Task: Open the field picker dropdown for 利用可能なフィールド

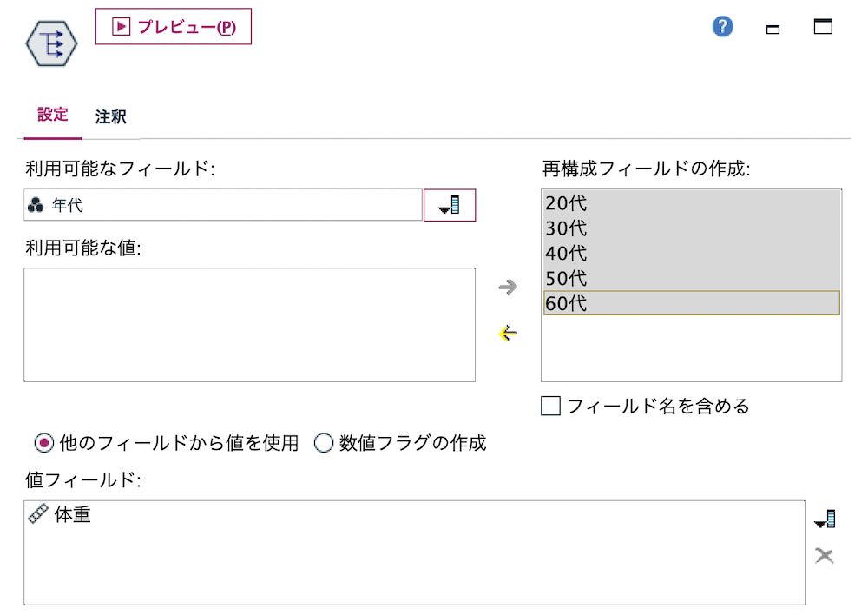Action: [450, 205]
